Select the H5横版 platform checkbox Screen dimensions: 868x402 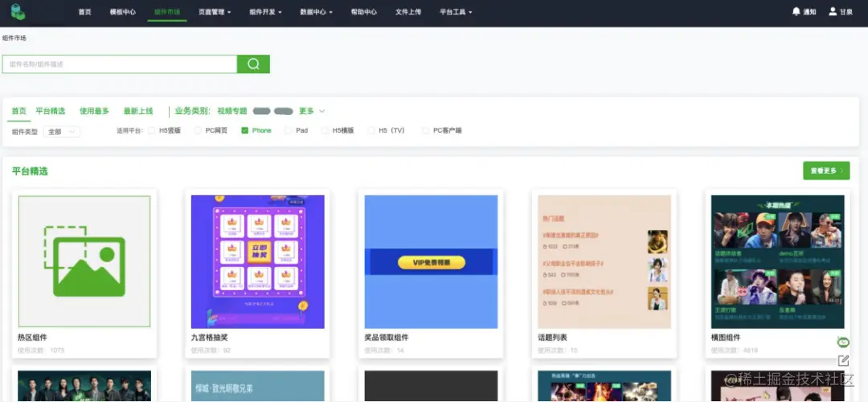coord(325,131)
